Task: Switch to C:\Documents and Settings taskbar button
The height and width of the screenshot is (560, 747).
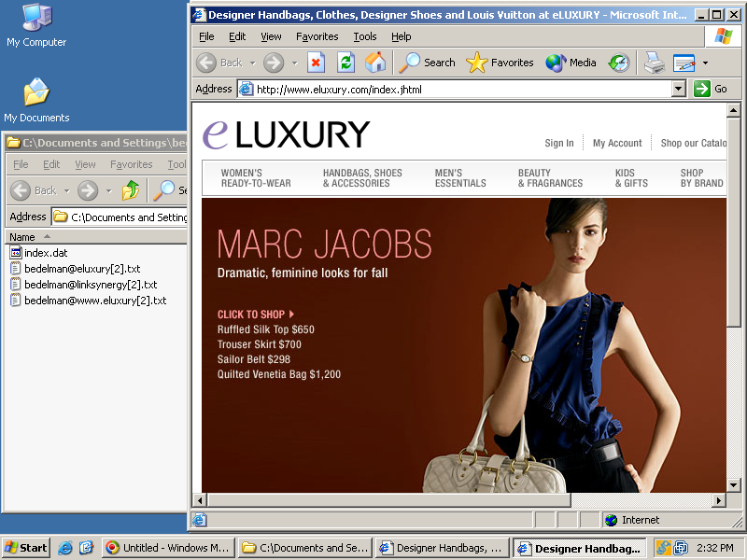Action: point(305,548)
